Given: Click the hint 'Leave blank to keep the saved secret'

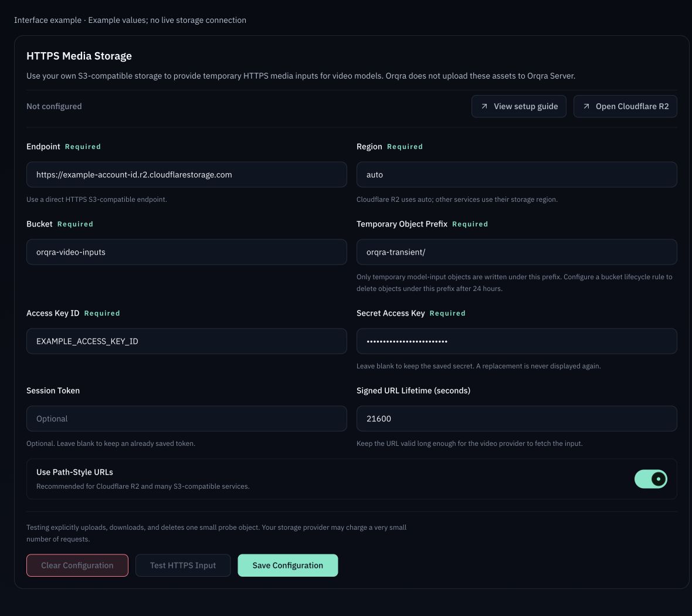Looking at the screenshot, I should (x=479, y=366).
